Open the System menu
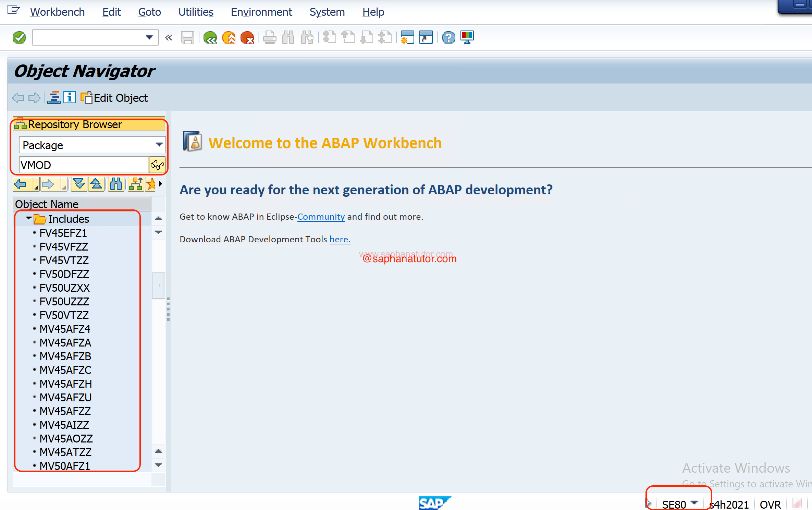Image resolution: width=812 pixels, height=510 pixels. coord(327,12)
